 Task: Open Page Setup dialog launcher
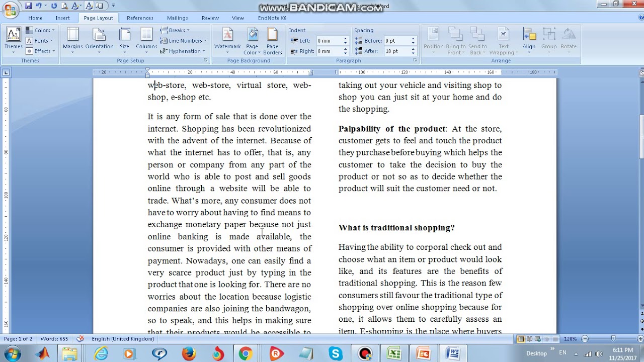pos(206,60)
